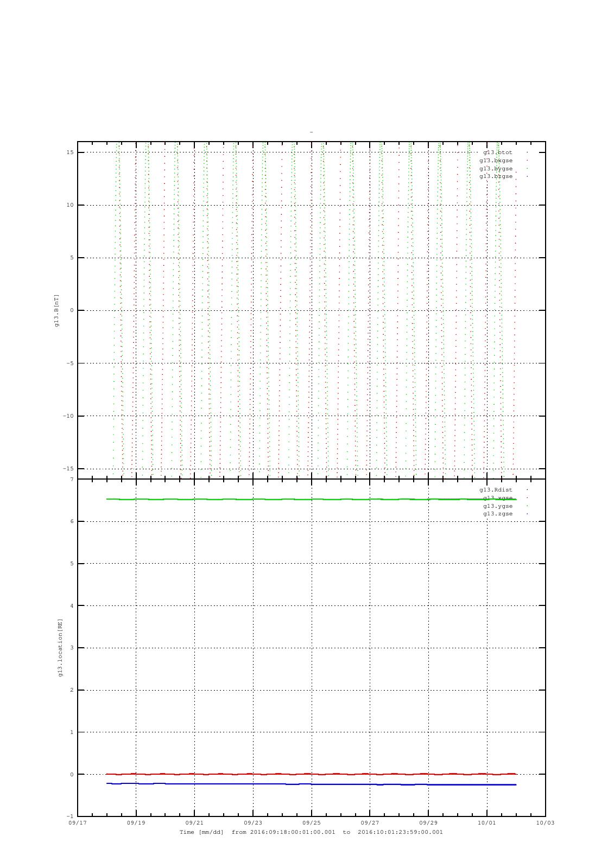Click the 09/23 date tick label

point(253,822)
